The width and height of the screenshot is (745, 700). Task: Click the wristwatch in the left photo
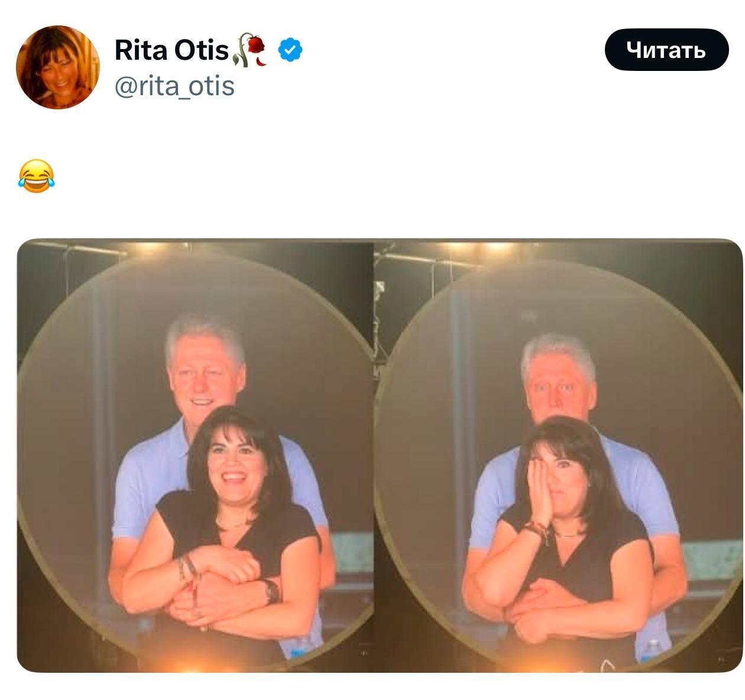(271, 591)
